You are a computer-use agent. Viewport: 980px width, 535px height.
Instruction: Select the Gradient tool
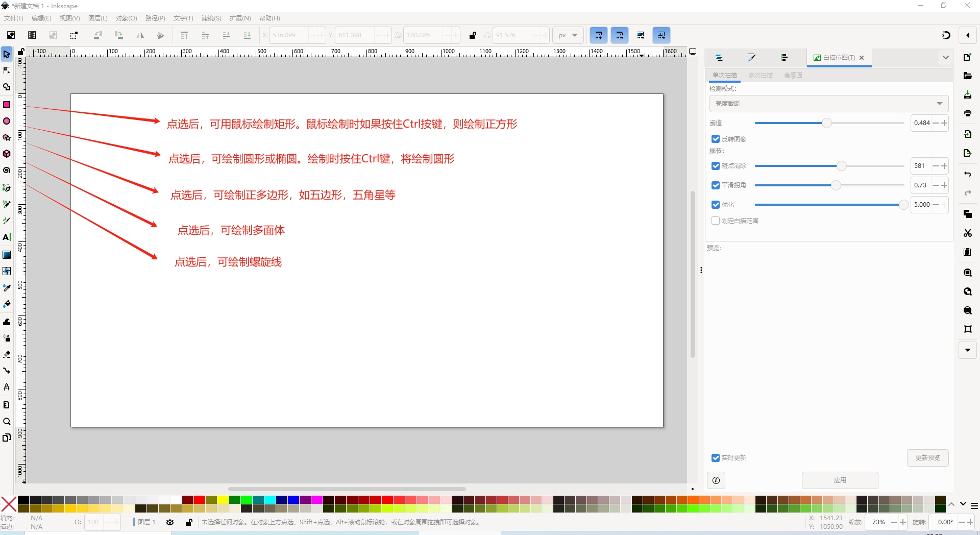point(7,254)
